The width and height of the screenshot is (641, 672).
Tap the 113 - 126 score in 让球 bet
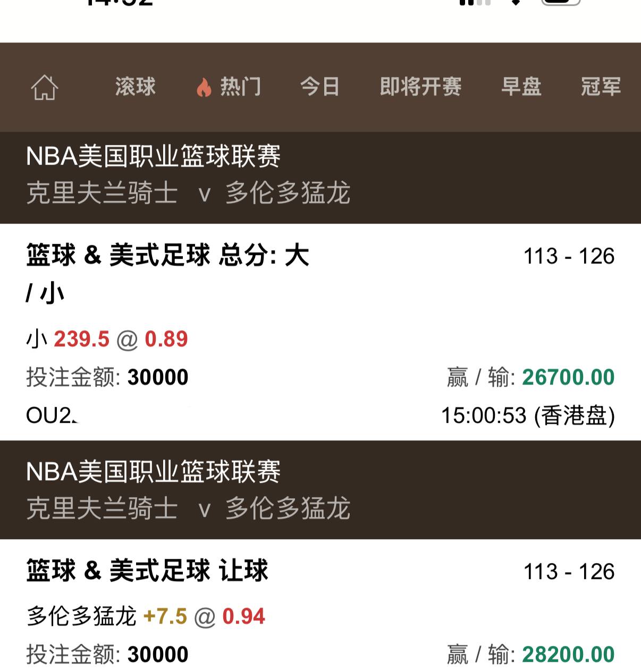tap(569, 572)
